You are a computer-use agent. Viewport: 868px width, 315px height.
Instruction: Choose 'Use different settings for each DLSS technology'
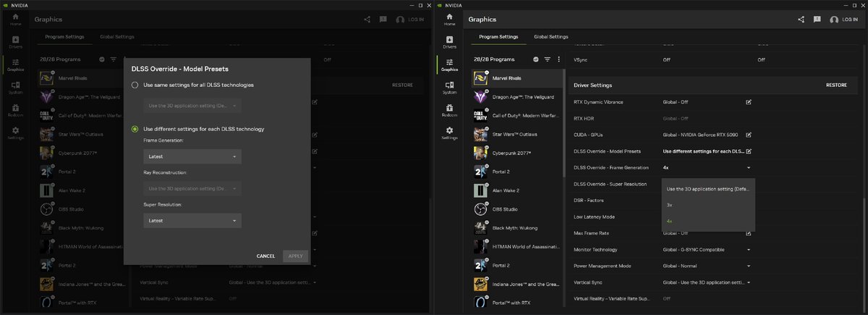tap(135, 129)
